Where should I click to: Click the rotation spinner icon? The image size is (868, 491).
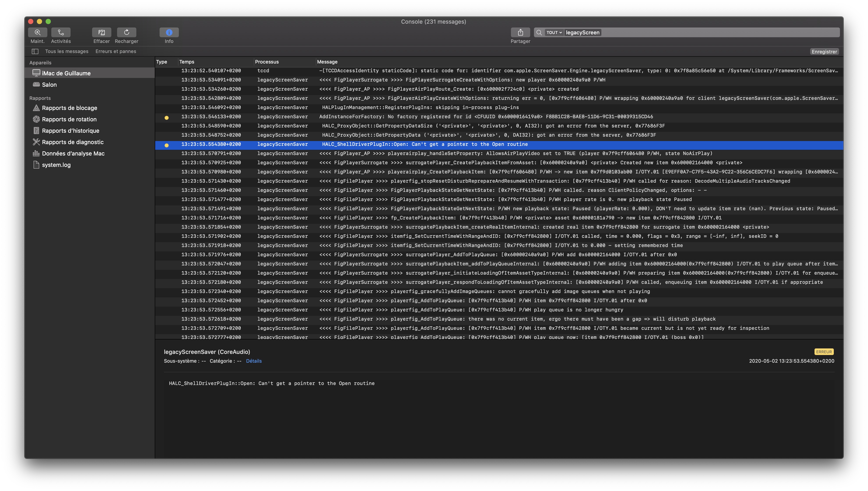click(36, 119)
